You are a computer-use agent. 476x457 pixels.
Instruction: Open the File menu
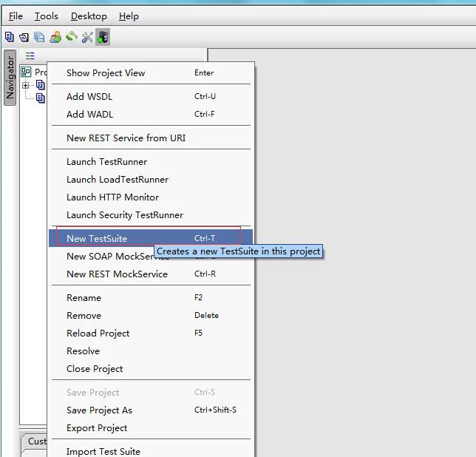click(x=16, y=16)
